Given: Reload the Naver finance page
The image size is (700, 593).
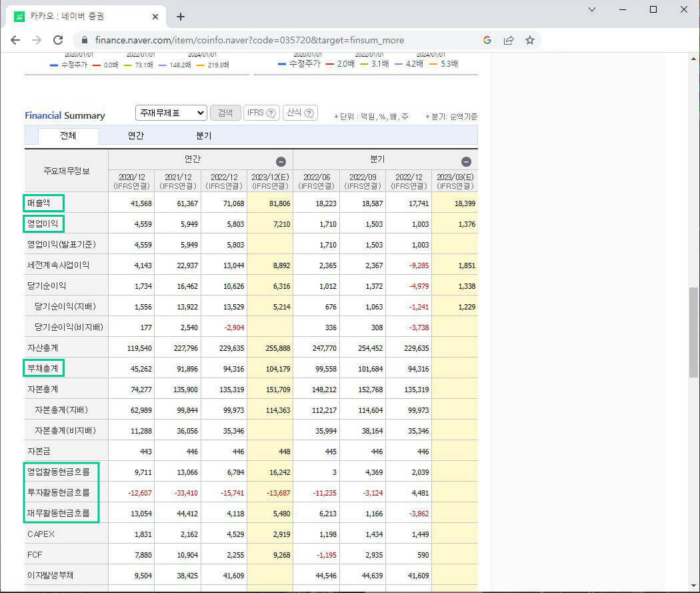Looking at the screenshot, I should point(58,40).
